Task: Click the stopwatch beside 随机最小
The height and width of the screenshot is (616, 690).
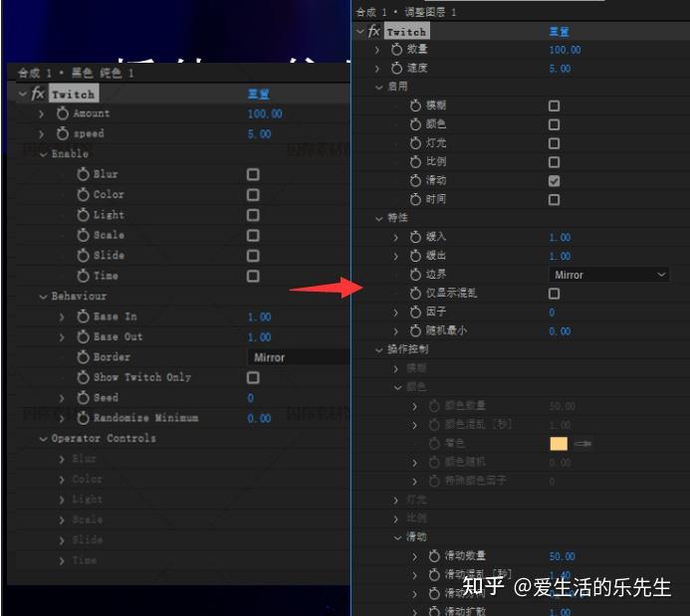Action: [415, 330]
